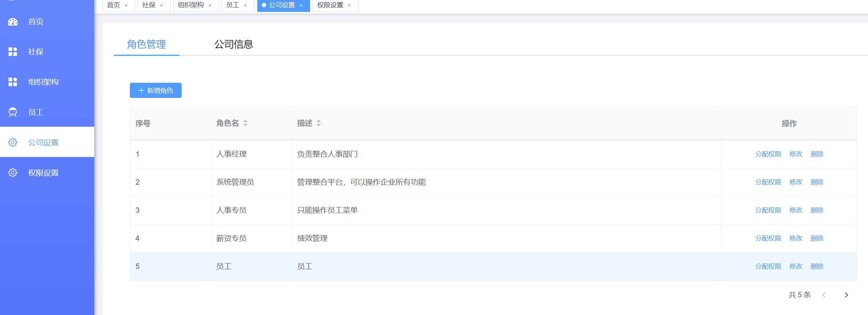Screen dimensions: 868x315
Task: Sort the table by 描述 column
Action: pyautogui.click(x=319, y=123)
